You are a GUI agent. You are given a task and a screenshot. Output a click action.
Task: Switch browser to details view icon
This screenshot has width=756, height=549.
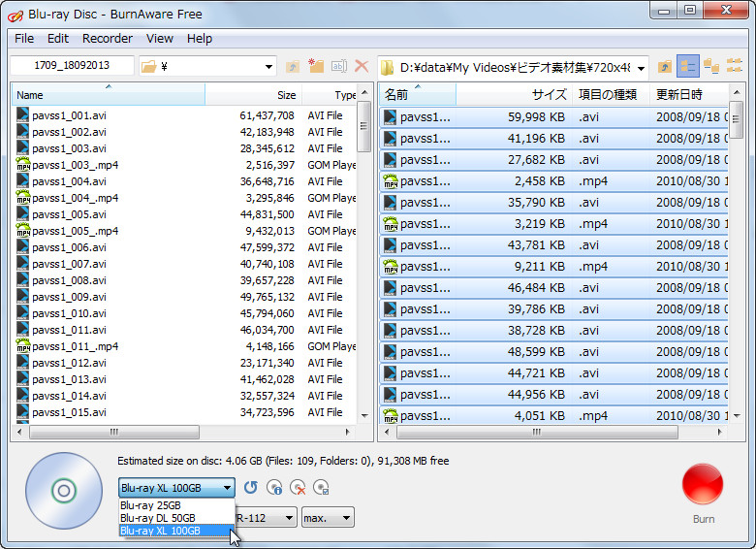(x=688, y=66)
